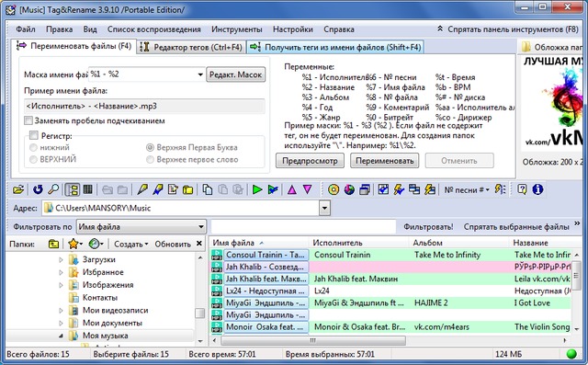Click the purple up triangle icon
The image size is (588, 365).
pos(292,189)
